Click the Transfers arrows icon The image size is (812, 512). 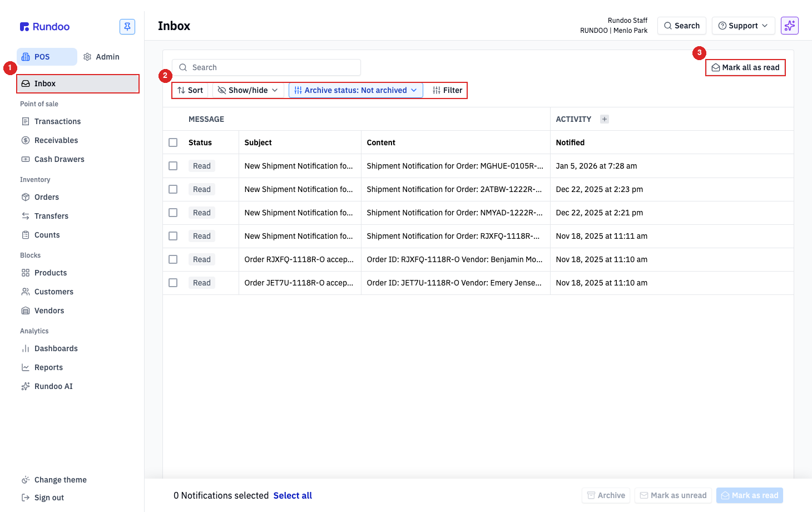[x=26, y=216]
